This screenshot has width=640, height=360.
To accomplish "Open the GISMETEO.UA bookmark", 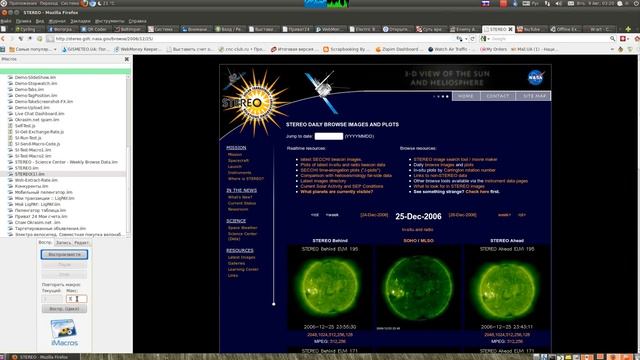I will 85,49.
